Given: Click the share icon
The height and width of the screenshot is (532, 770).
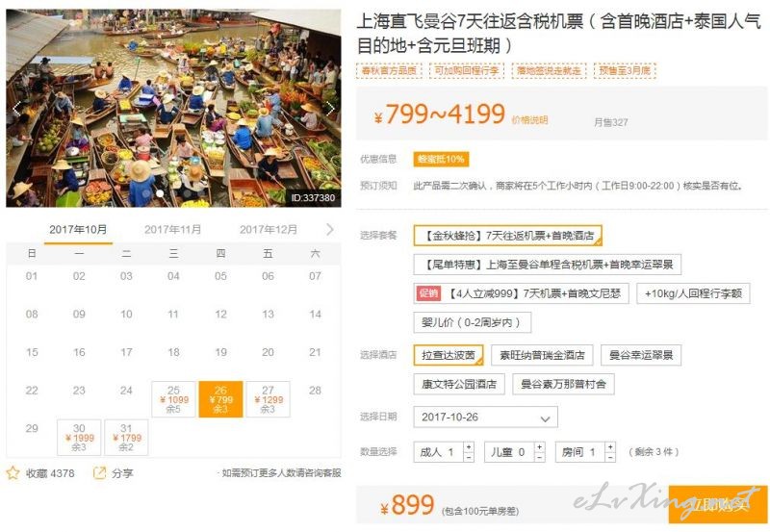Looking at the screenshot, I should [x=99, y=473].
